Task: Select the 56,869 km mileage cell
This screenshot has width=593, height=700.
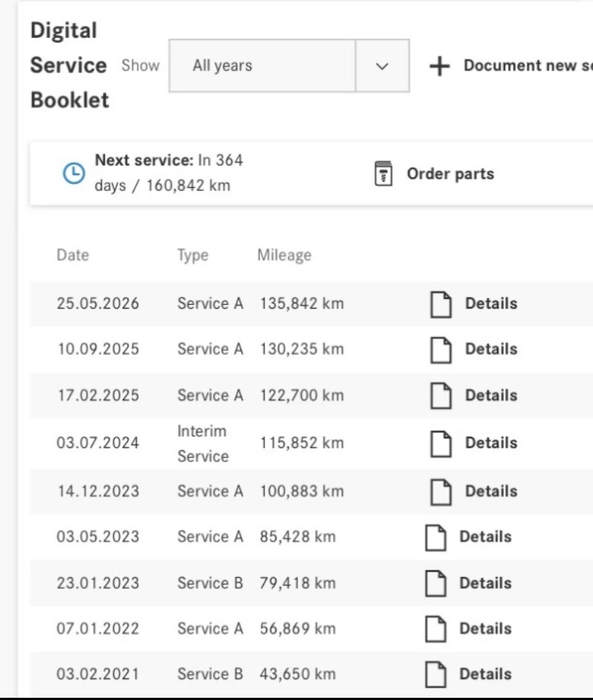Action: click(297, 628)
